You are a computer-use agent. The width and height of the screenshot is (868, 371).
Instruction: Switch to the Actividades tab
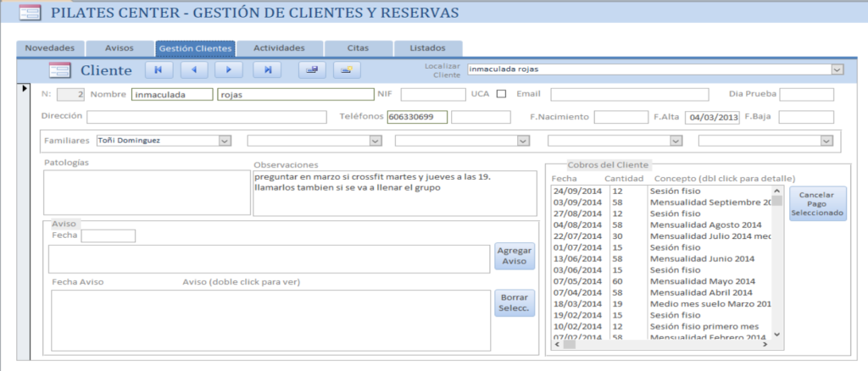click(x=279, y=48)
